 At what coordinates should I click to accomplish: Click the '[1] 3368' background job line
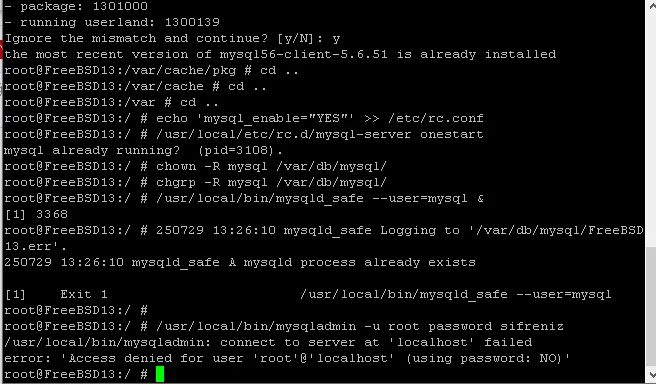[36, 214]
